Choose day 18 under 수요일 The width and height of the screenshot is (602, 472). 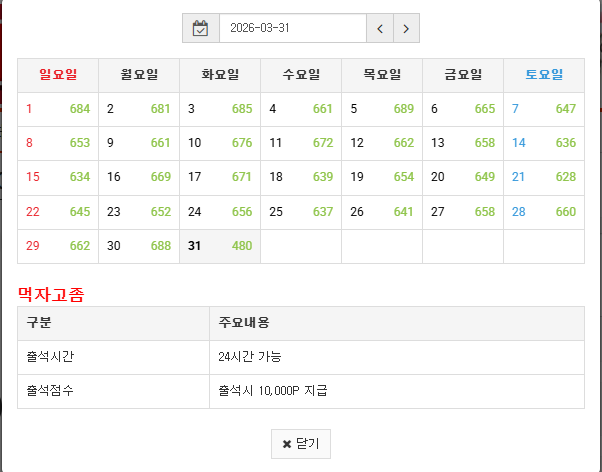[x=300, y=177]
